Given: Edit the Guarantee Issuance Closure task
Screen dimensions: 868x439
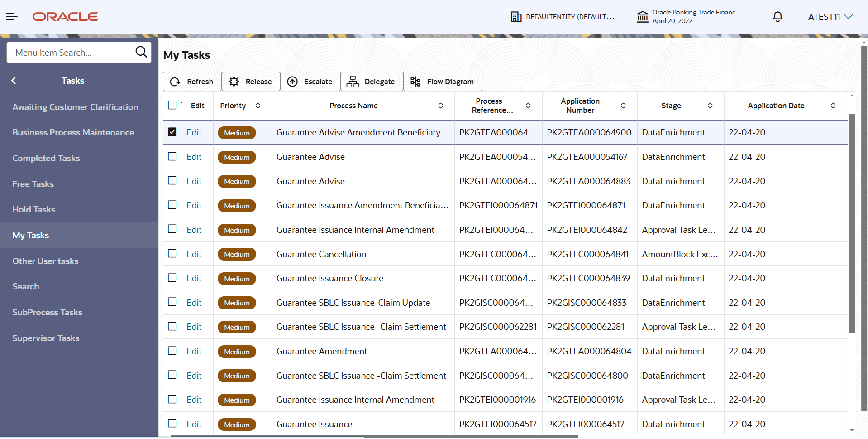Looking at the screenshot, I should [194, 278].
